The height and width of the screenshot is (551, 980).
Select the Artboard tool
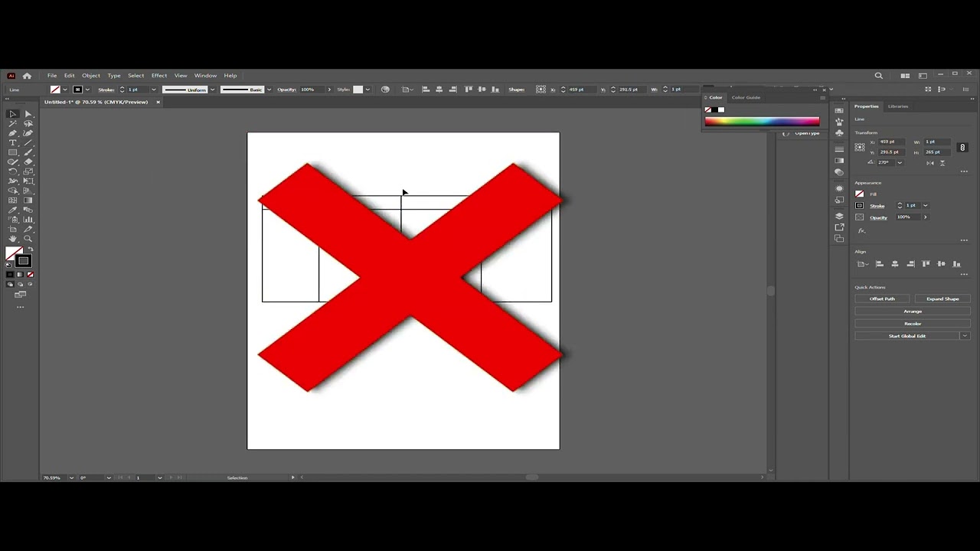coord(12,229)
